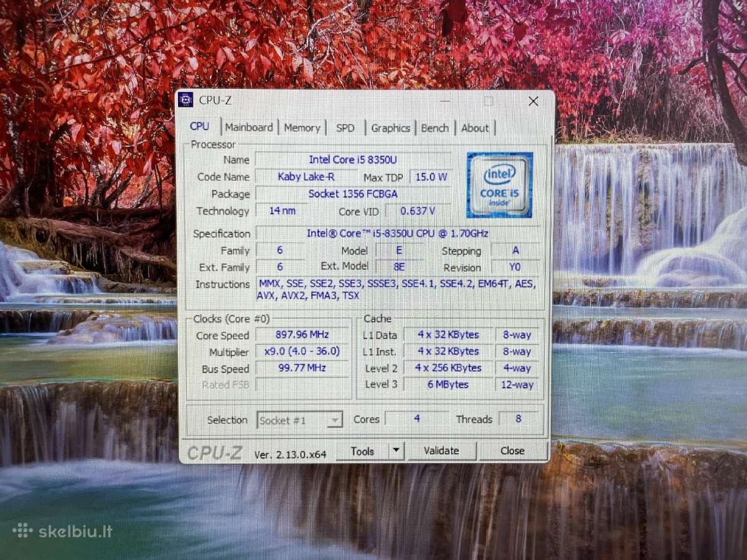747x560 pixels.
Task: Click the Package value Socket 1356 FCBGA
Action: point(353,194)
